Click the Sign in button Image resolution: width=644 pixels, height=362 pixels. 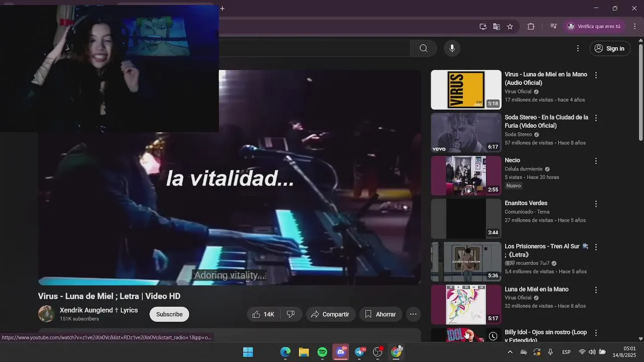click(x=610, y=48)
